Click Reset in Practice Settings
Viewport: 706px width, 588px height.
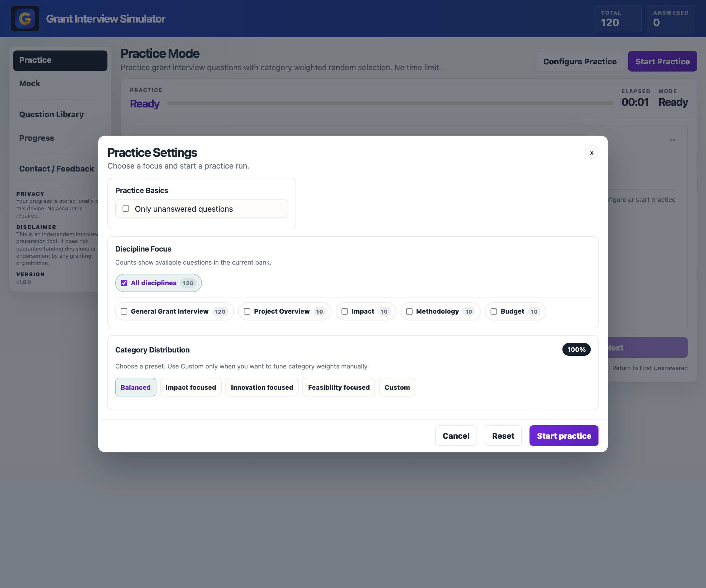[503, 435]
